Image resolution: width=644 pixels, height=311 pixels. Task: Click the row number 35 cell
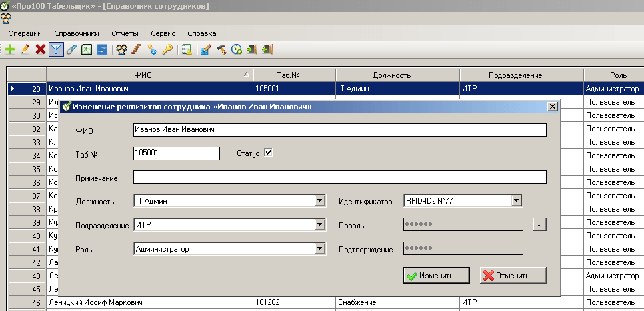tap(27, 169)
